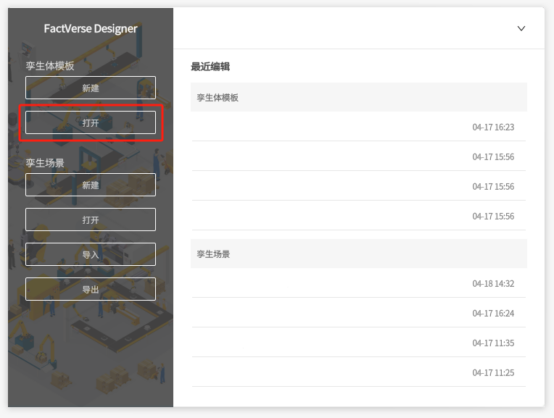Click the 最近编辑 heading
This screenshot has height=418, width=554.
[x=211, y=66]
